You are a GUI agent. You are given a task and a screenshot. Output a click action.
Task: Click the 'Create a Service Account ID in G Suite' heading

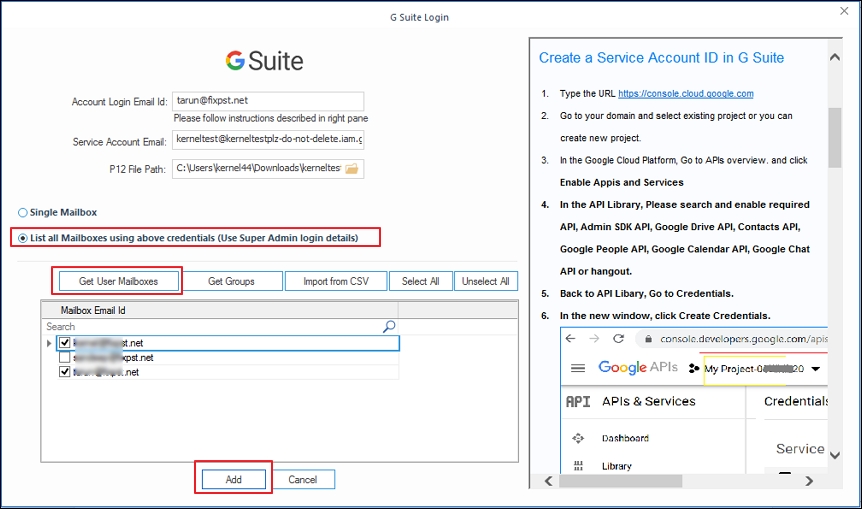(x=661, y=58)
